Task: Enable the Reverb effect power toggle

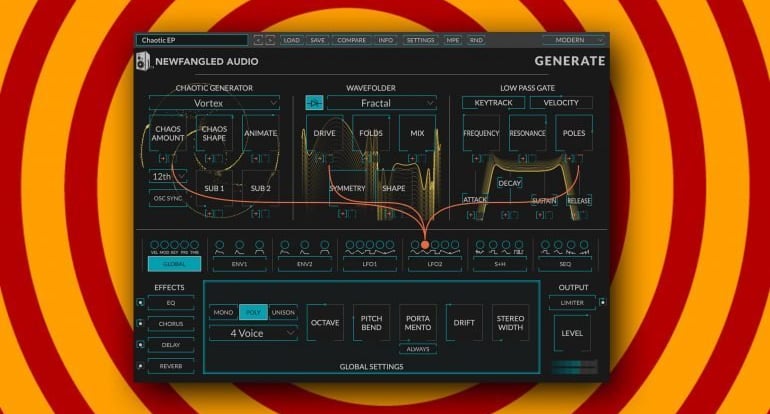Action: [140, 366]
